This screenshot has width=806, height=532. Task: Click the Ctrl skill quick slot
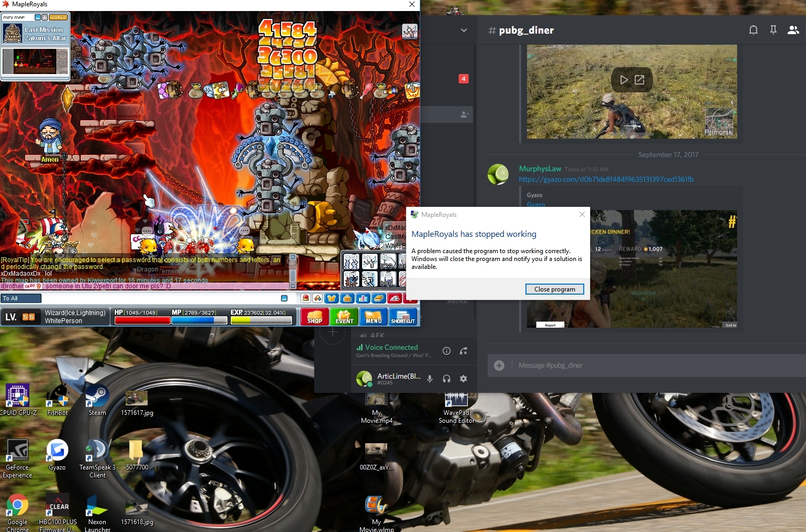(352, 279)
